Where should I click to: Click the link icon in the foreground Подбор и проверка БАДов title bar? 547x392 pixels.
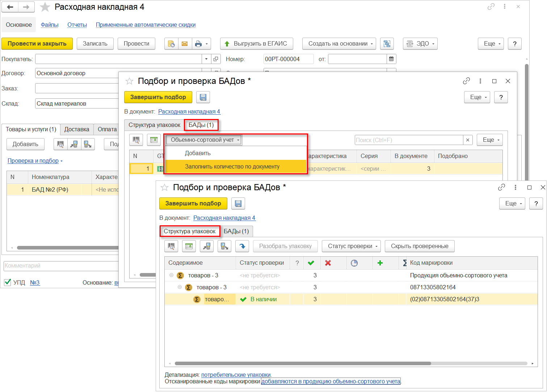tap(501, 187)
